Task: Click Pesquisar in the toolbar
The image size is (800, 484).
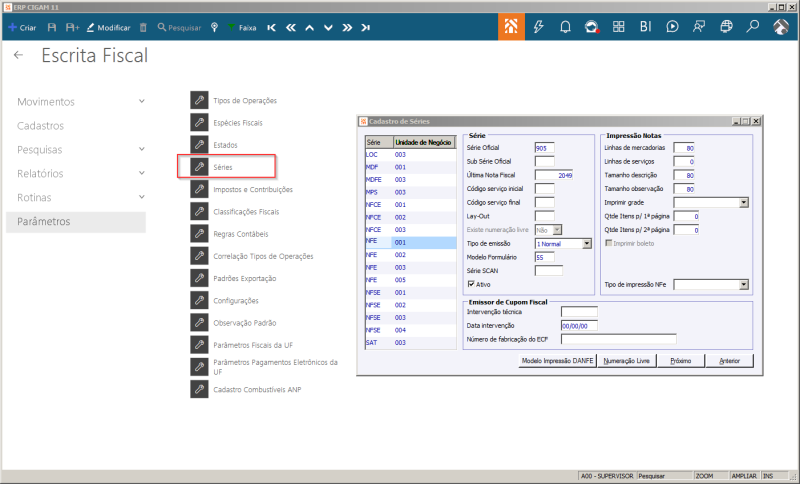Action: pyautogui.click(x=179, y=28)
